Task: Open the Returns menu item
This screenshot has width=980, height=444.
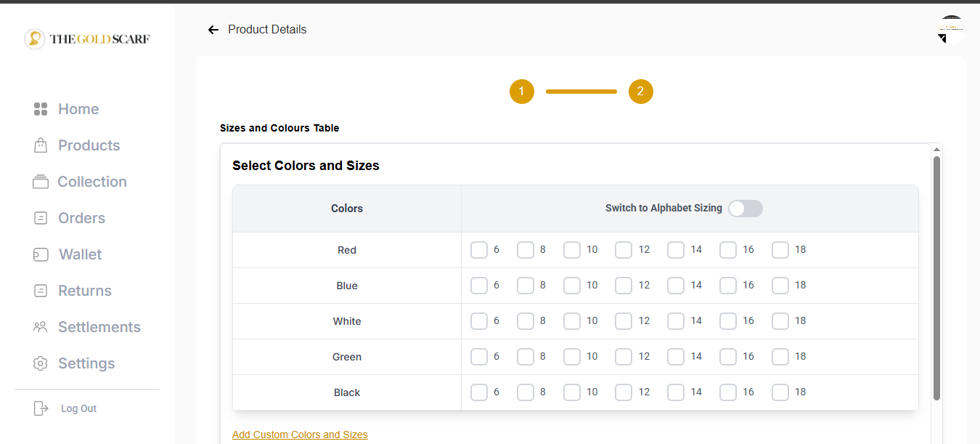Action: [84, 291]
